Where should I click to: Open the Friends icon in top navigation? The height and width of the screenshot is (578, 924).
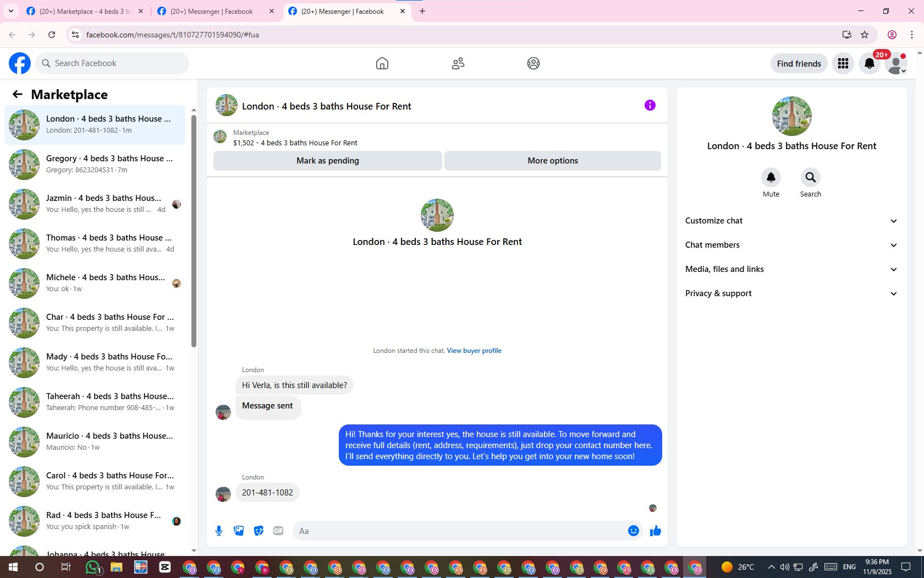(x=458, y=63)
